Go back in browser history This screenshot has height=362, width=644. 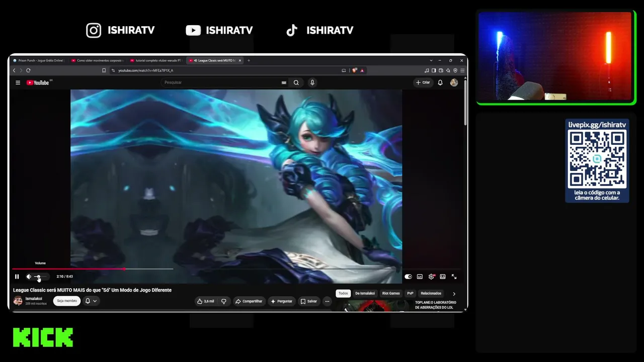click(x=14, y=70)
